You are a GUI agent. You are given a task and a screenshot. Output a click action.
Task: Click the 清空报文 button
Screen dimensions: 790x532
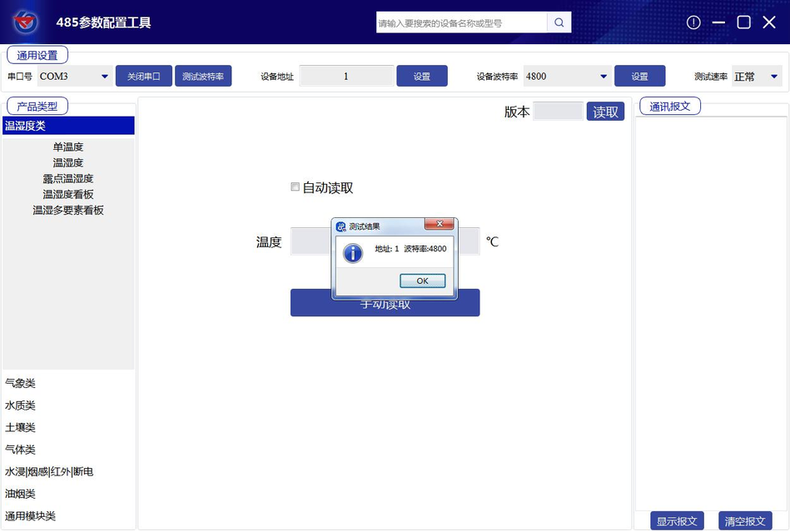click(745, 521)
